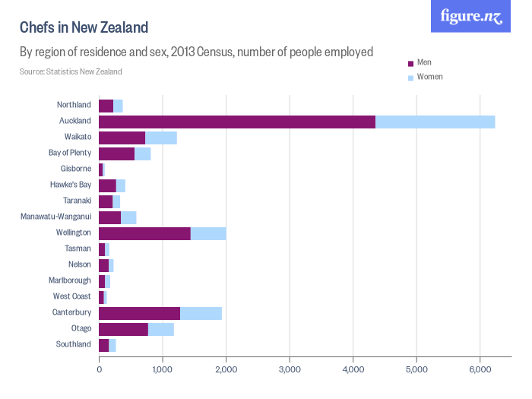Viewport: 532px width, 399px height.
Task: Click the Canterbury women bar segment
Action: 201,312
